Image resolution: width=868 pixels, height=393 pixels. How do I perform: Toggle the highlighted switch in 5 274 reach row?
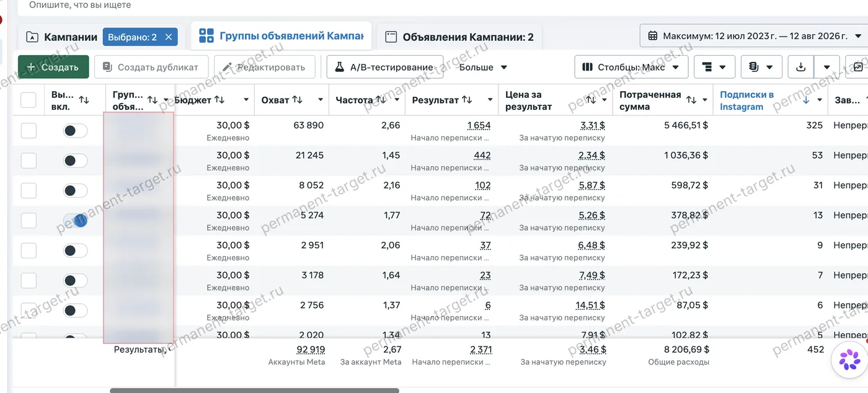(75, 221)
